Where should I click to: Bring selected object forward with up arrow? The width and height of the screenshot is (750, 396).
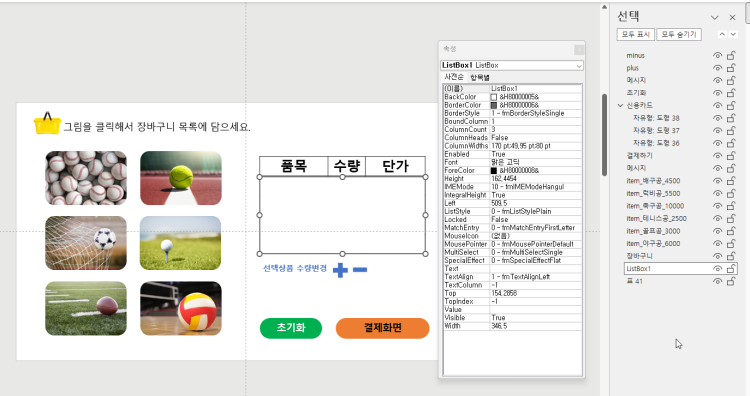pyautogui.click(x=722, y=34)
